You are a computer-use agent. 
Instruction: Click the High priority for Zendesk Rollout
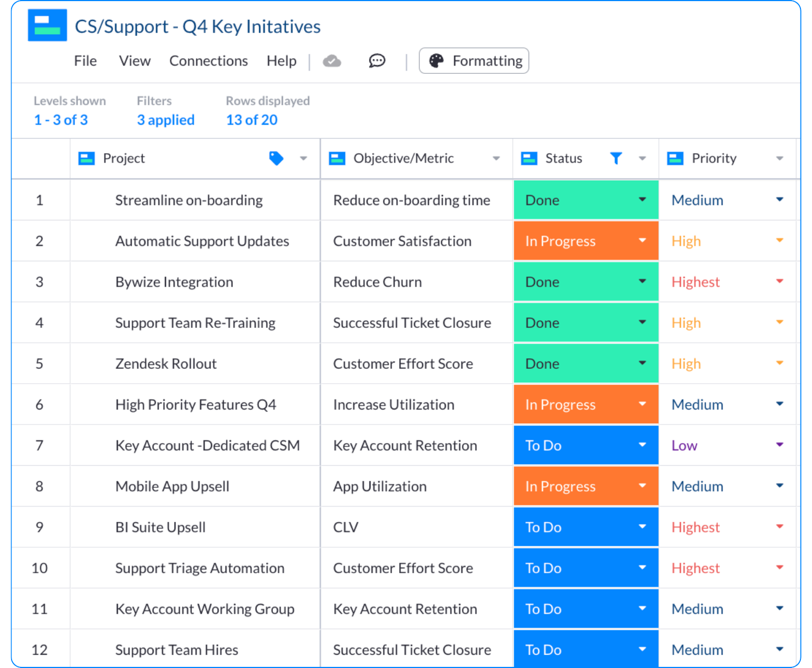click(x=686, y=364)
